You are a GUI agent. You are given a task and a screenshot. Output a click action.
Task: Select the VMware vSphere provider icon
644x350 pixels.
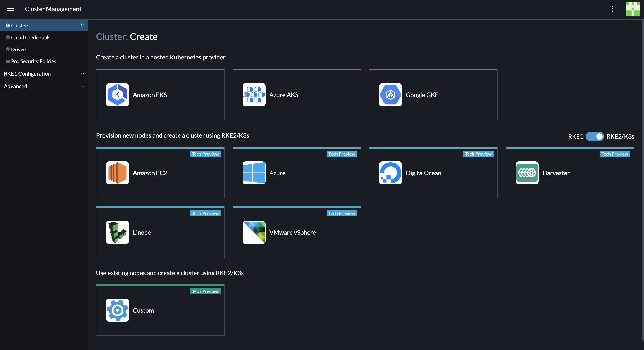(x=254, y=232)
